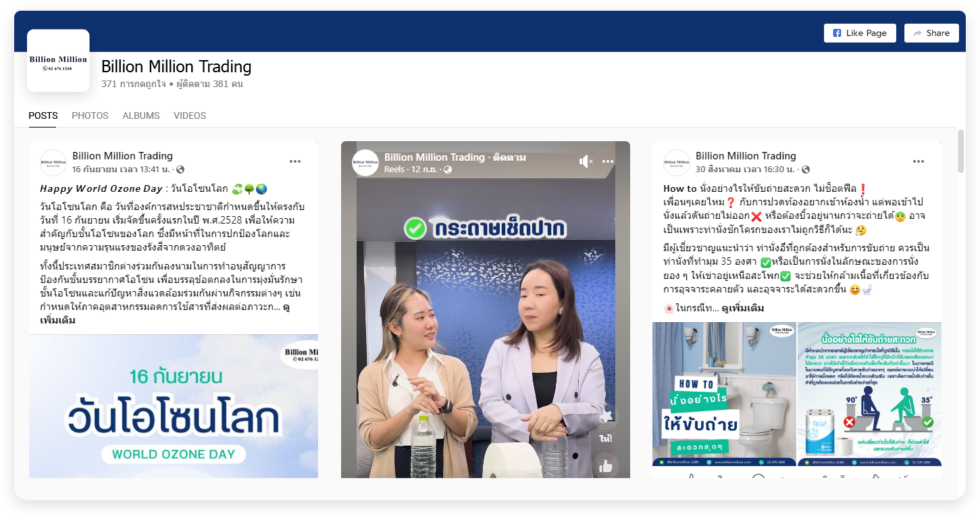
Task: Click the heading Happy World Ozone Day
Action: pyautogui.click(x=101, y=188)
